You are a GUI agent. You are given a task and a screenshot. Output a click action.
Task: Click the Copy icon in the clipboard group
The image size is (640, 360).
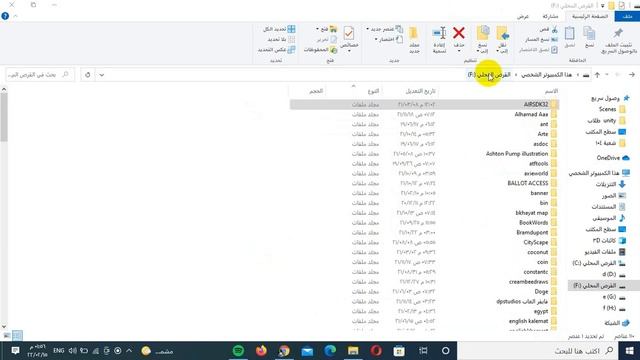(x=589, y=33)
